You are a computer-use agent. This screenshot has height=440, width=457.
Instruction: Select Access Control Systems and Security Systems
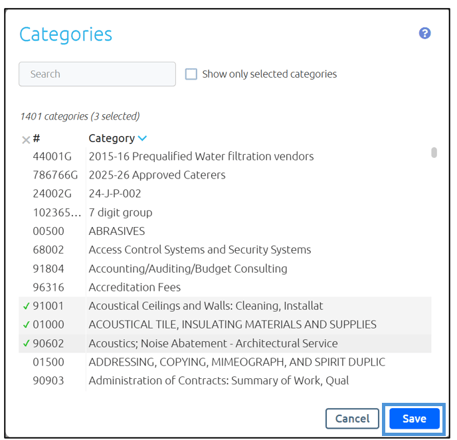pyautogui.click(x=225, y=250)
